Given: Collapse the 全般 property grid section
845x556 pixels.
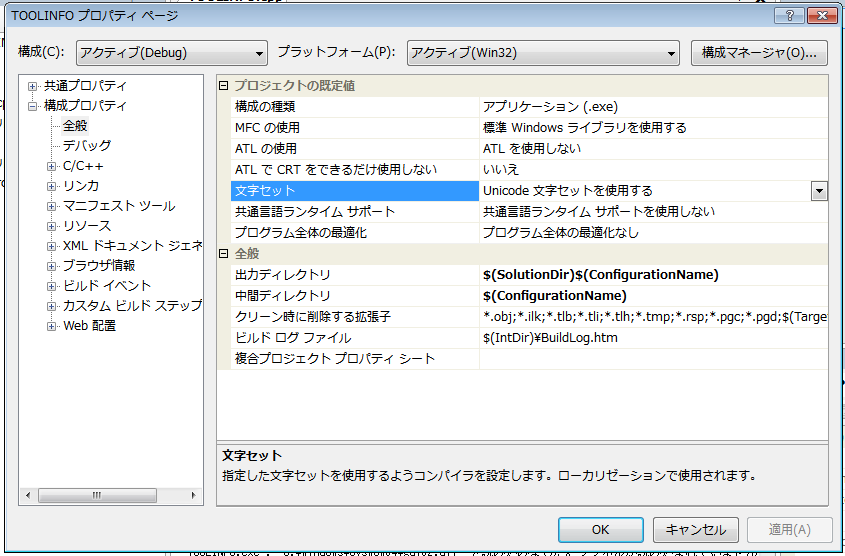Looking at the screenshot, I should coord(224,254).
